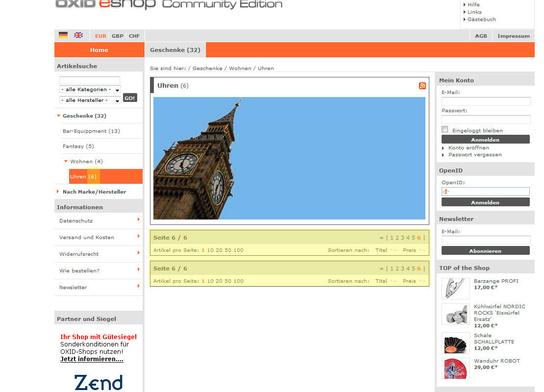Enable the Eingeloggt bleiben checkbox
Image resolution: width=544 pixels, height=392 pixels.
click(x=445, y=129)
